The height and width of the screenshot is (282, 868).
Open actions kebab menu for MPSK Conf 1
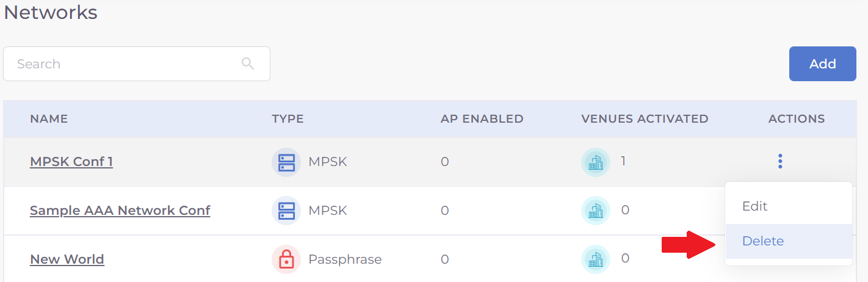[x=780, y=161]
